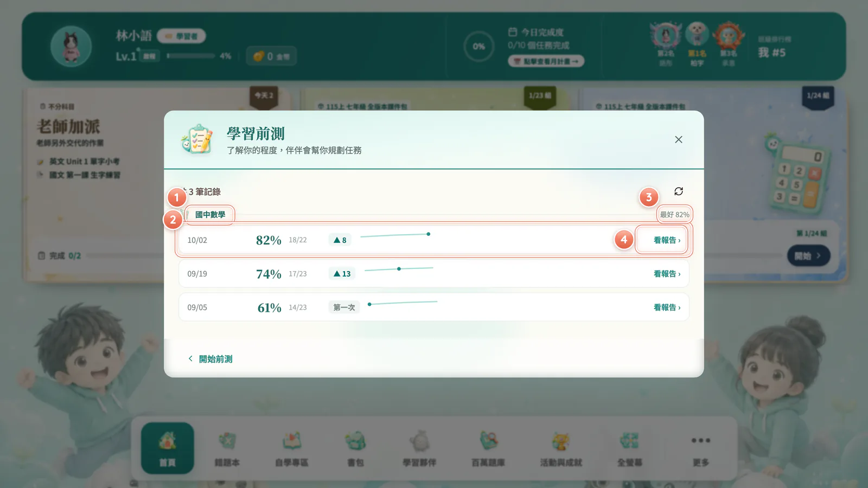Toggle 全螢幕 in the bottom navigation
This screenshot has width=868, height=488.
coord(629,448)
